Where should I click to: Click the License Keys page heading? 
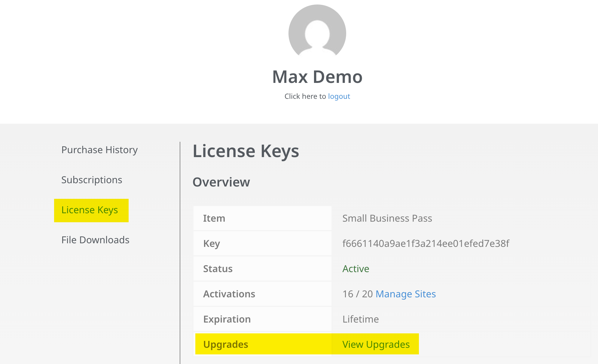[x=246, y=151]
